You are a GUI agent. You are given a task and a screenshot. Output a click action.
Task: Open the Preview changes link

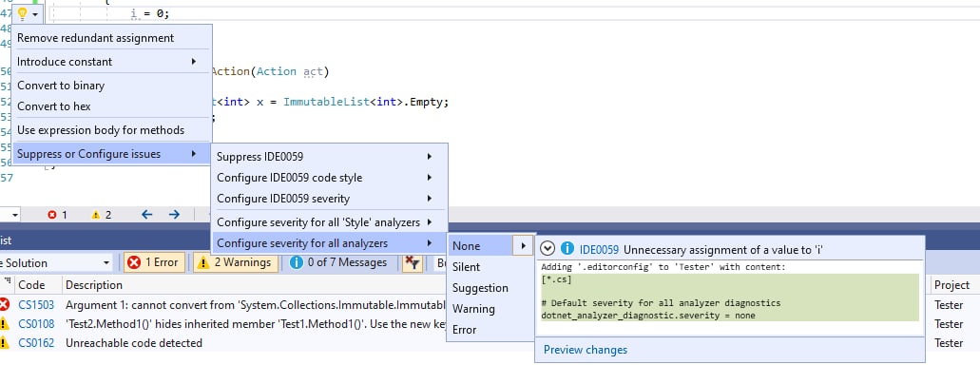click(586, 350)
